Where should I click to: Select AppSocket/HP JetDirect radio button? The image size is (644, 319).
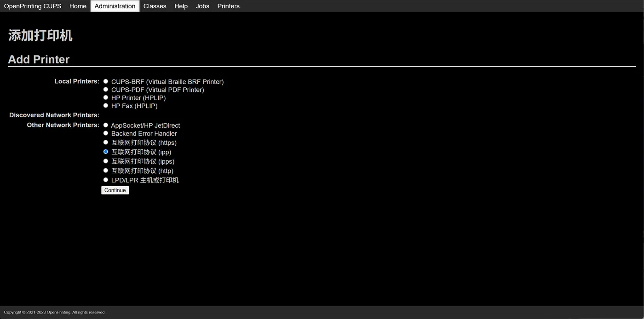(106, 125)
